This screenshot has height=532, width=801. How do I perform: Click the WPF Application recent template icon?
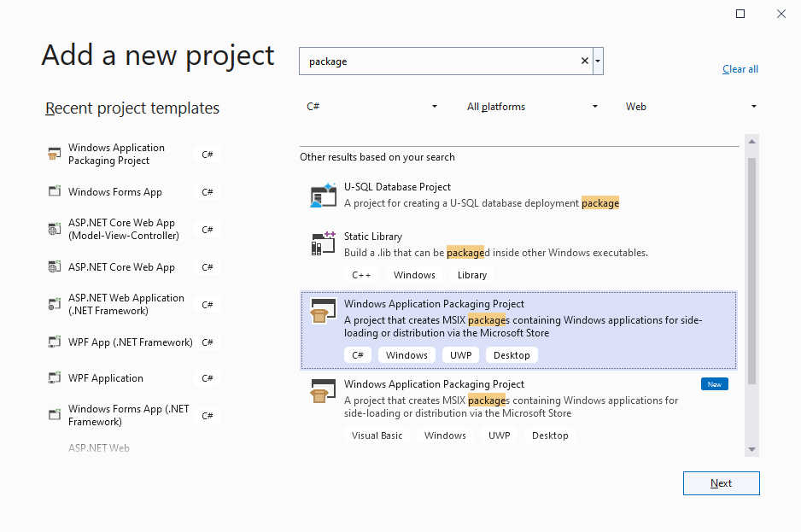54,378
